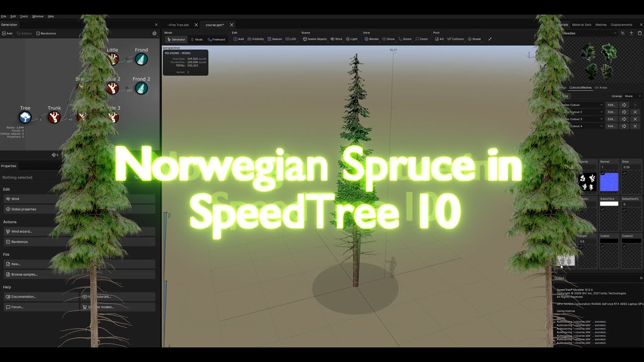
Task: Toggle Shade post effect
Action: coord(474,39)
